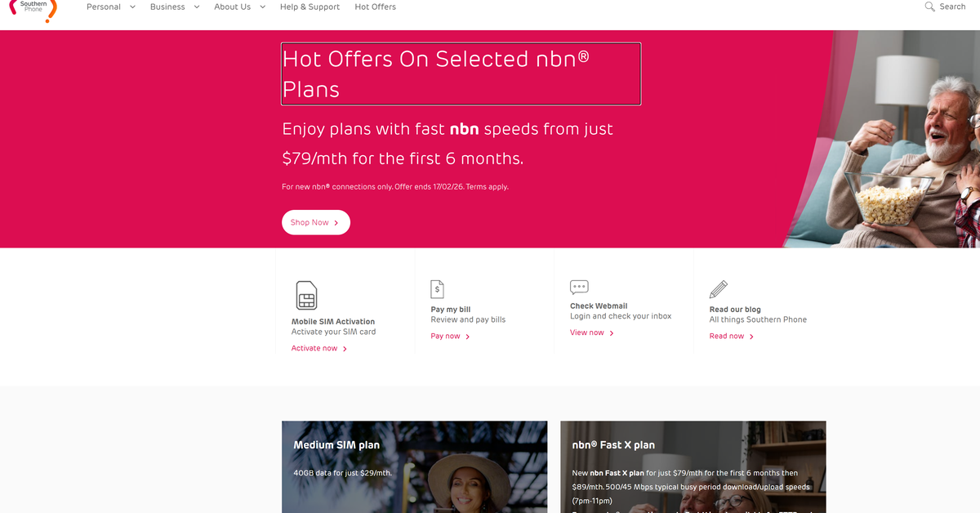This screenshot has height=513, width=980.
Task: Open the Hot Offers menu item
Action: (x=375, y=7)
